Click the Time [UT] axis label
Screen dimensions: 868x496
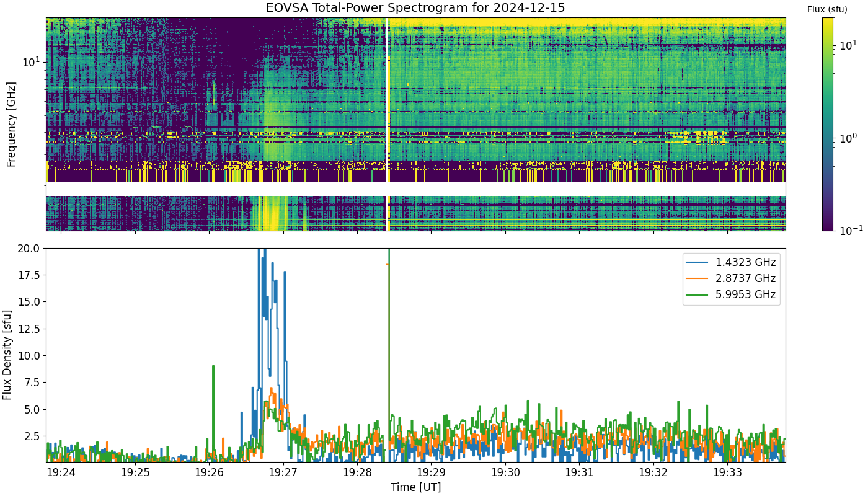(x=415, y=487)
